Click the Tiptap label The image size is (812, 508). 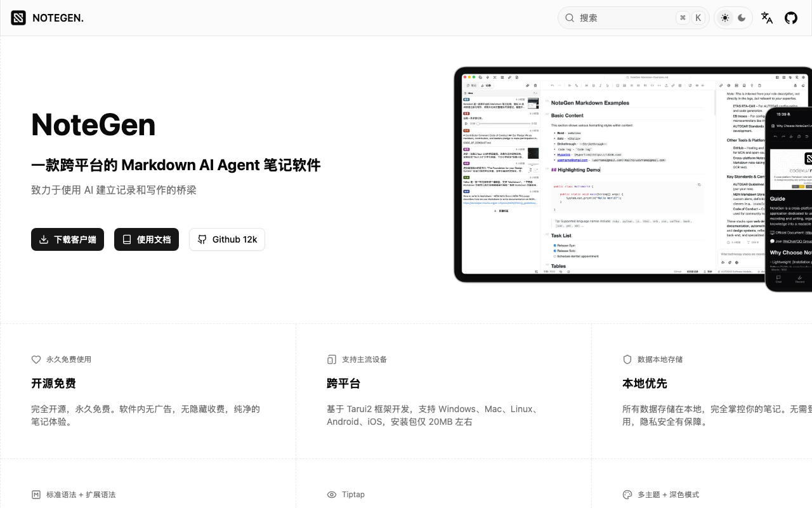(353, 495)
